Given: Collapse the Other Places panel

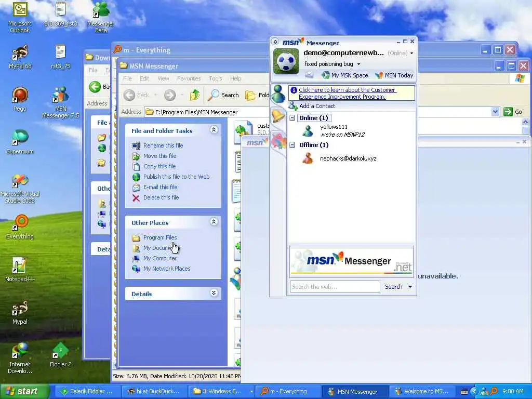Looking at the screenshot, I should (x=214, y=221).
